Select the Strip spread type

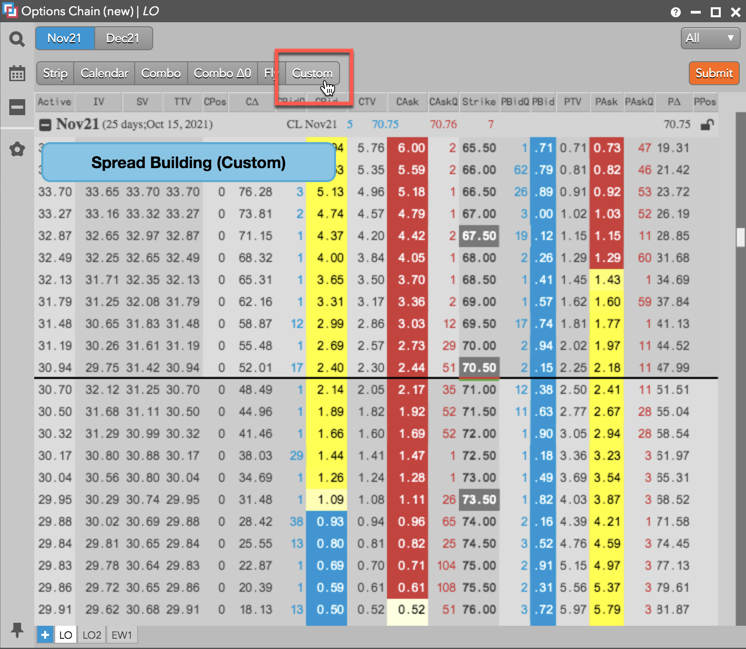point(55,73)
